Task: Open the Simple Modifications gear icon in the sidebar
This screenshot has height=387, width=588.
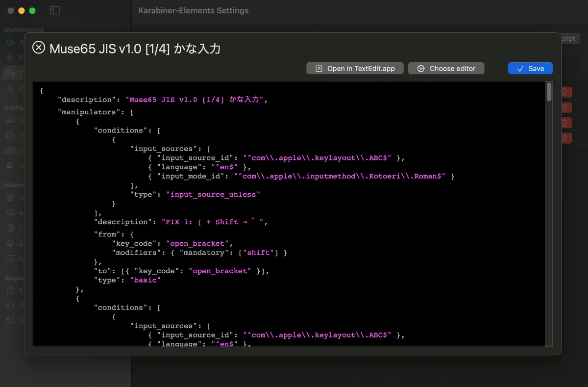Action: (10, 43)
